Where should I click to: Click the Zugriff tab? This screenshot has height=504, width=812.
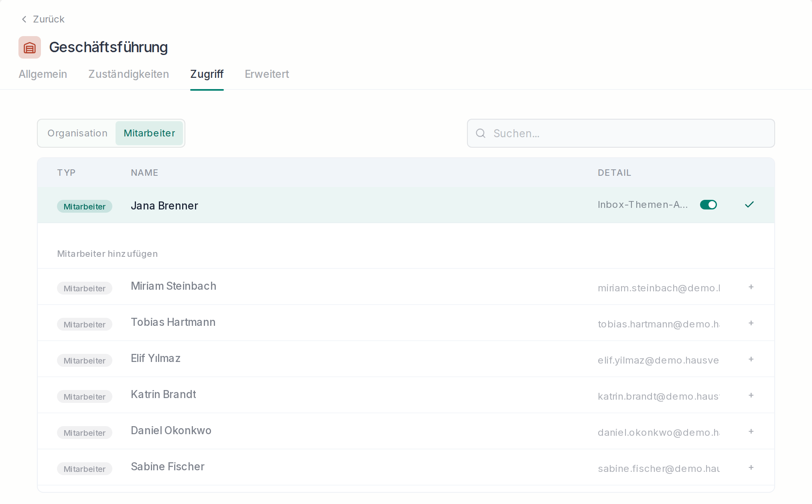tap(207, 74)
